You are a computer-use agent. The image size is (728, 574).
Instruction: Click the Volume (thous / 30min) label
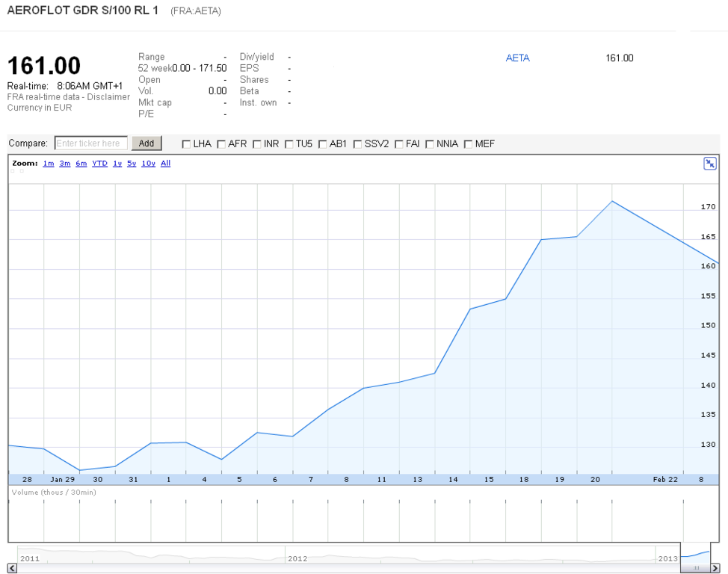point(54,493)
